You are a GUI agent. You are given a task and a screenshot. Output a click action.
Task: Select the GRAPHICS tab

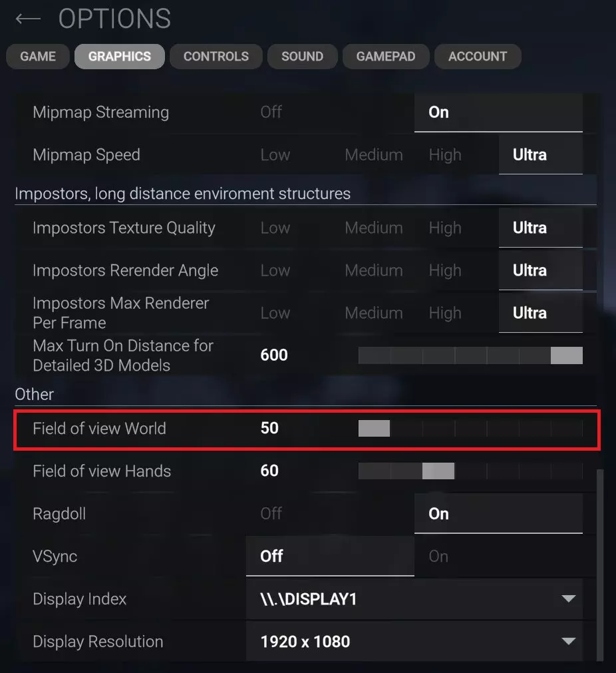(120, 57)
